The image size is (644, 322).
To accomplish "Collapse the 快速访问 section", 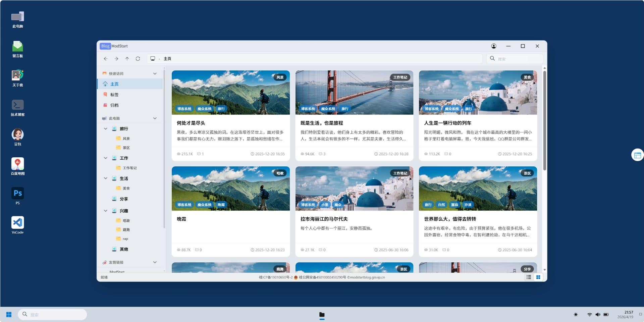I will [x=155, y=73].
